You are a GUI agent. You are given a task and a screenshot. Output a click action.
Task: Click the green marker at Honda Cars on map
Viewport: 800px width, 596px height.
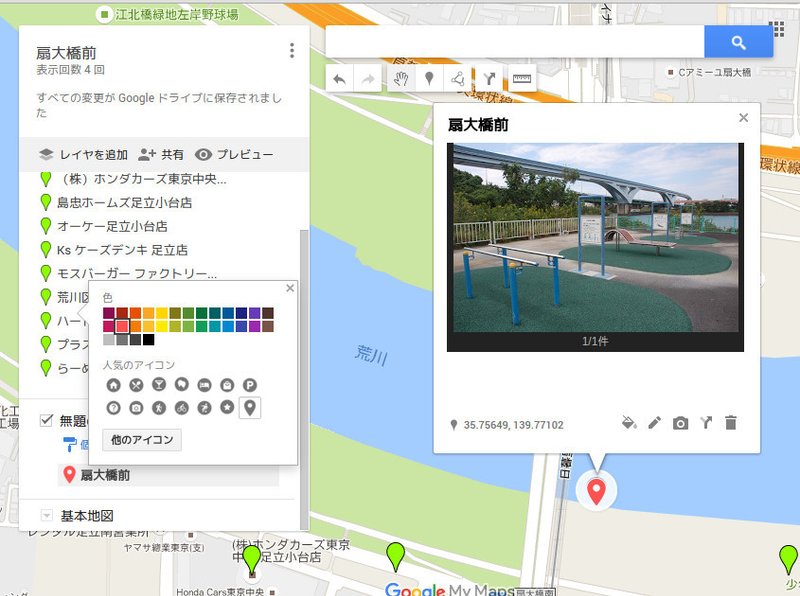pos(251,560)
